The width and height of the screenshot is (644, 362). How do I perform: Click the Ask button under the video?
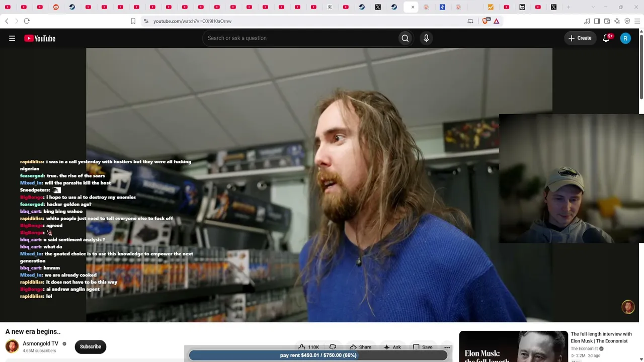click(392, 347)
